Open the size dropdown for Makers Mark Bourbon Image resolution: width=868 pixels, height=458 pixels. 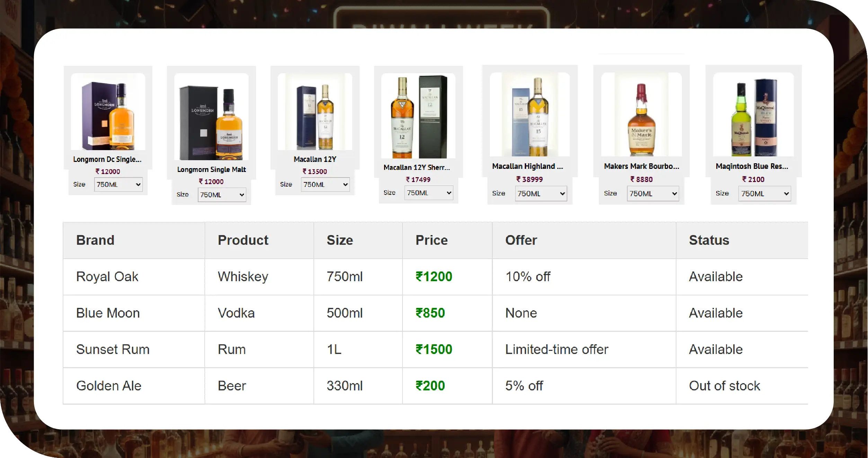pyautogui.click(x=653, y=193)
